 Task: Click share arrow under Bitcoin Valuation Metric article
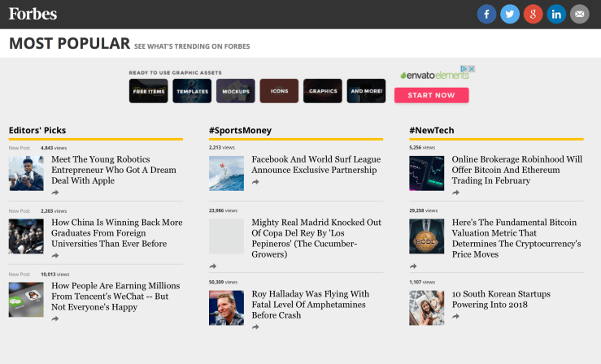point(413,266)
